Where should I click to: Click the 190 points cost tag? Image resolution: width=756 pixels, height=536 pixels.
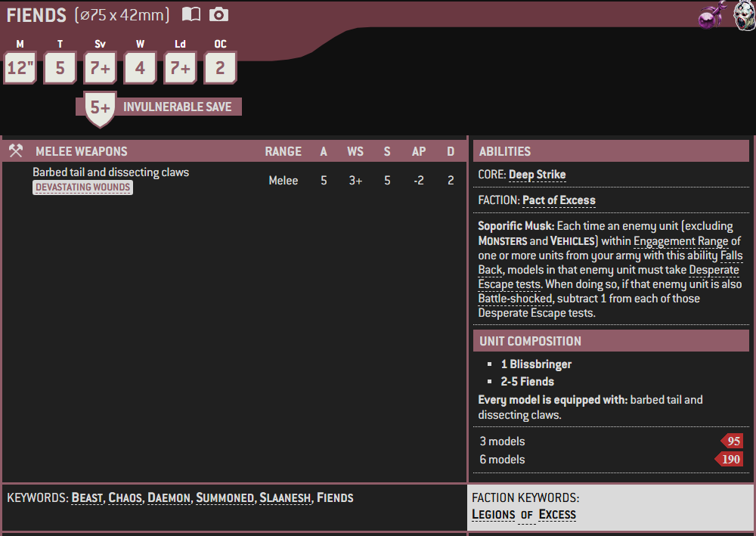point(730,460)
